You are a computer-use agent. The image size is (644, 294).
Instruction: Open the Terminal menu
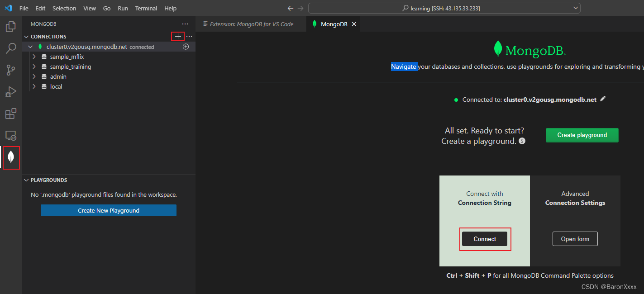[146, 8]
